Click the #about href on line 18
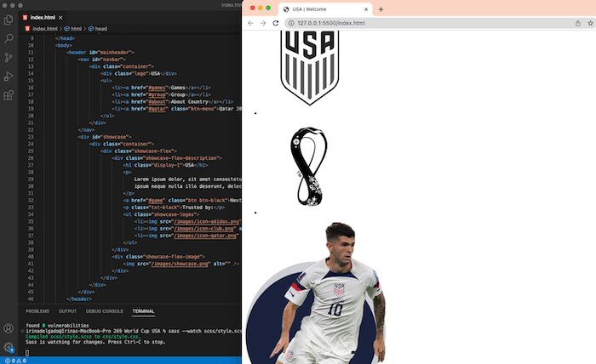This screenshot has width=596, height=364. [158, 102]
